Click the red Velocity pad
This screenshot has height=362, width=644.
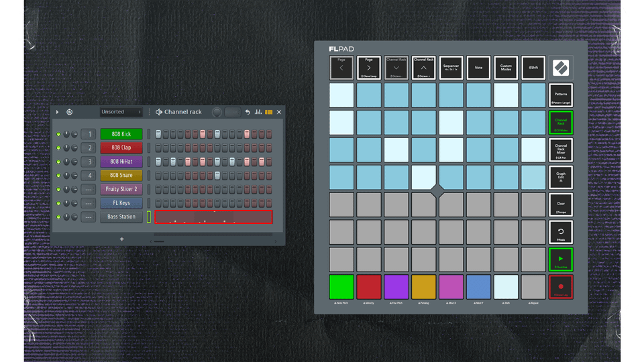[x=369, y=287]
